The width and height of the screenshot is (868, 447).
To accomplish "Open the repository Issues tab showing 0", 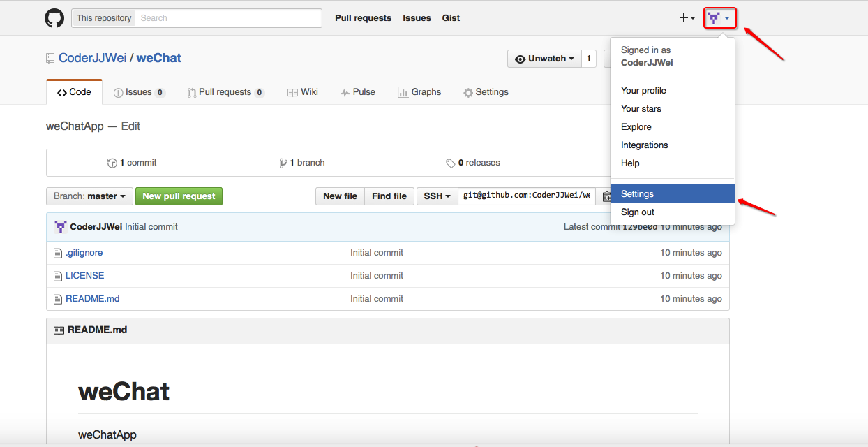I will tap(140, 92).
